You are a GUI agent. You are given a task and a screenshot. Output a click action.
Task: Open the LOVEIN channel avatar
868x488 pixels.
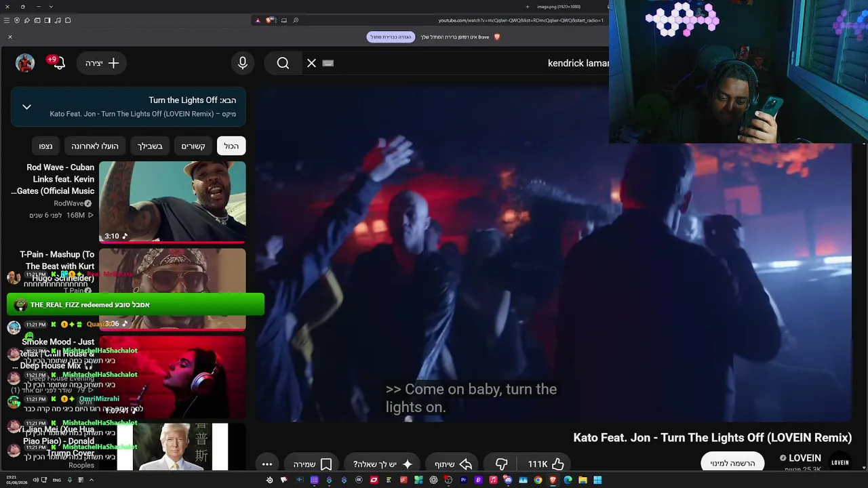point(840,462)
